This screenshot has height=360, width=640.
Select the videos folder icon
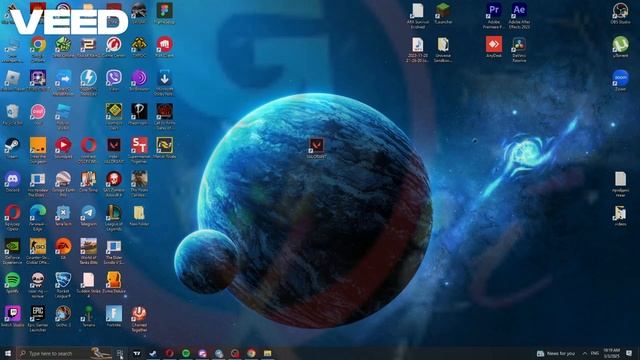(x=620, y=213)
